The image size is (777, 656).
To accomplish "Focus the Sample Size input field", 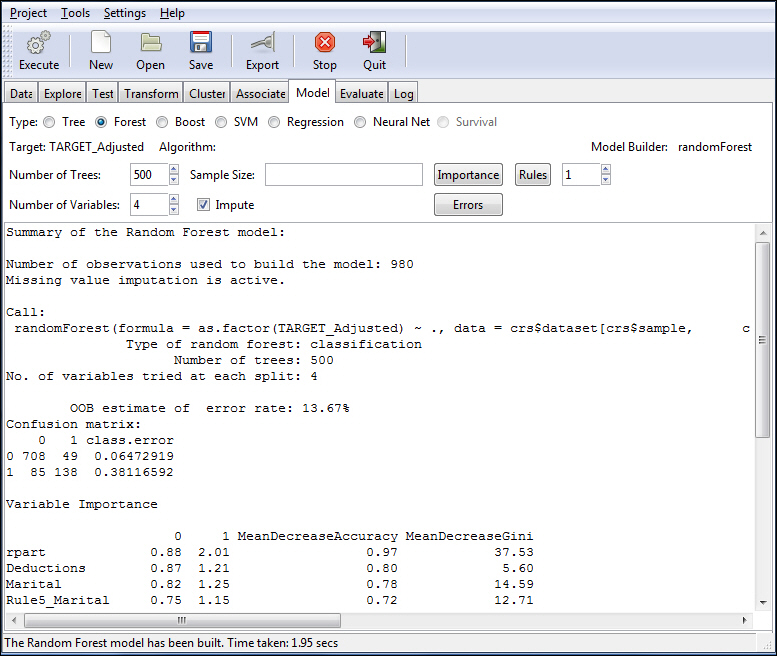I will (344, 175).
